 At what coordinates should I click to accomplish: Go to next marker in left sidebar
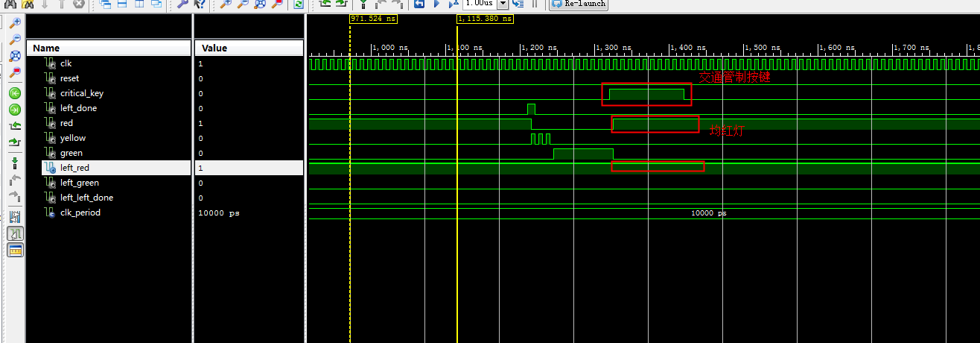point(14,195)
